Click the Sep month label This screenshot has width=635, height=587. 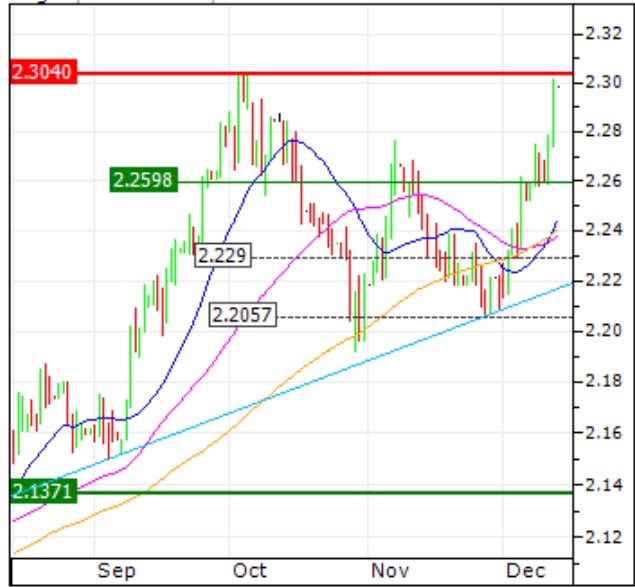(116, 571)
